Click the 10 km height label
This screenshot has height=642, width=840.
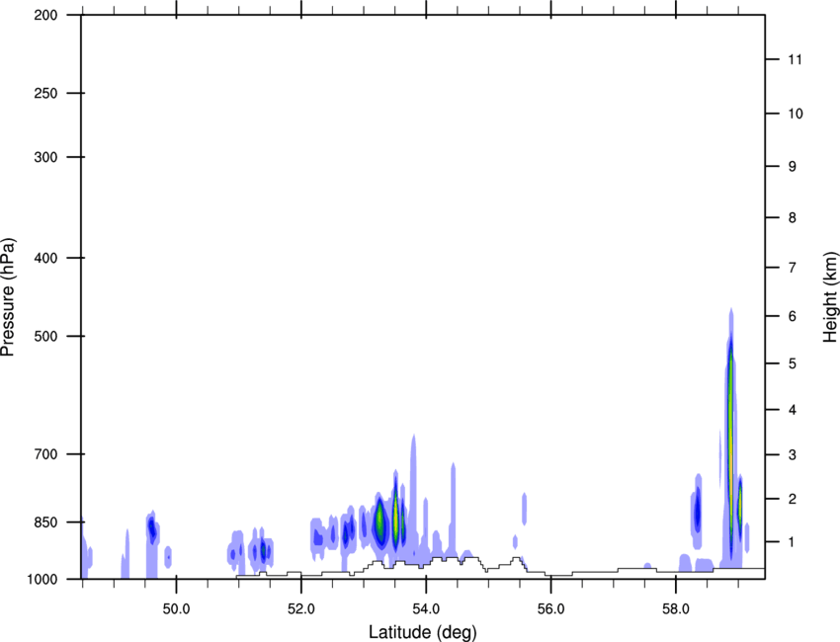pos(796,114)
